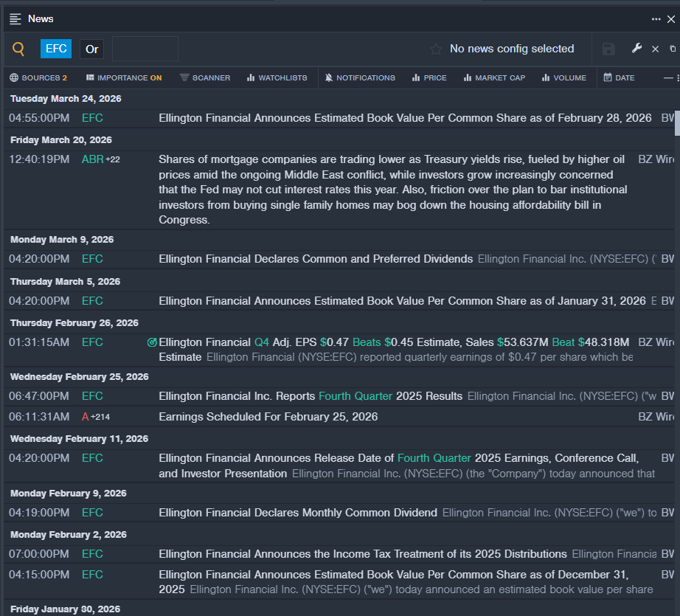The image size is (680, 616).
Task: Open the Ellington Financial Declares Monthly Common Dividend headline
Action: pyautogui.click(x=298, y=513)
